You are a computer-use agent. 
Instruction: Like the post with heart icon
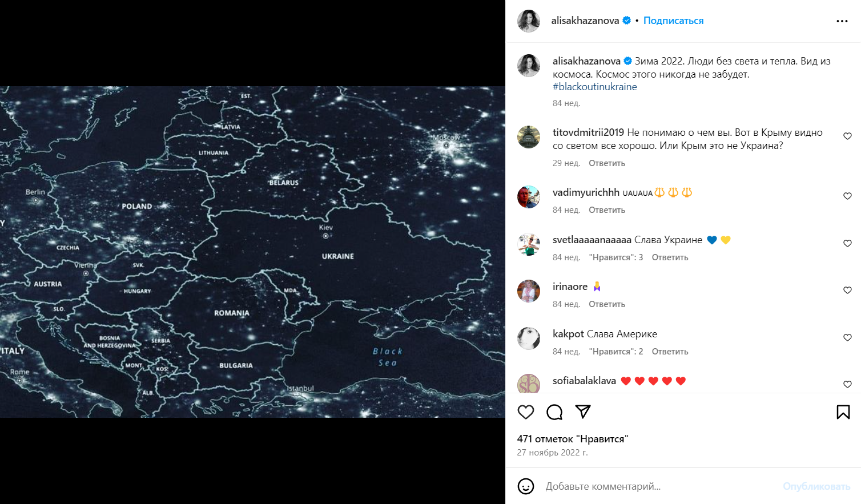526,412
